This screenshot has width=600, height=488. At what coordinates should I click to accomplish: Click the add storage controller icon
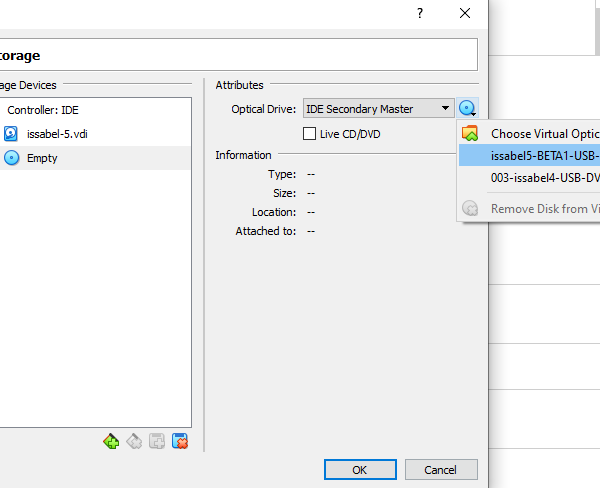(111, 441)
